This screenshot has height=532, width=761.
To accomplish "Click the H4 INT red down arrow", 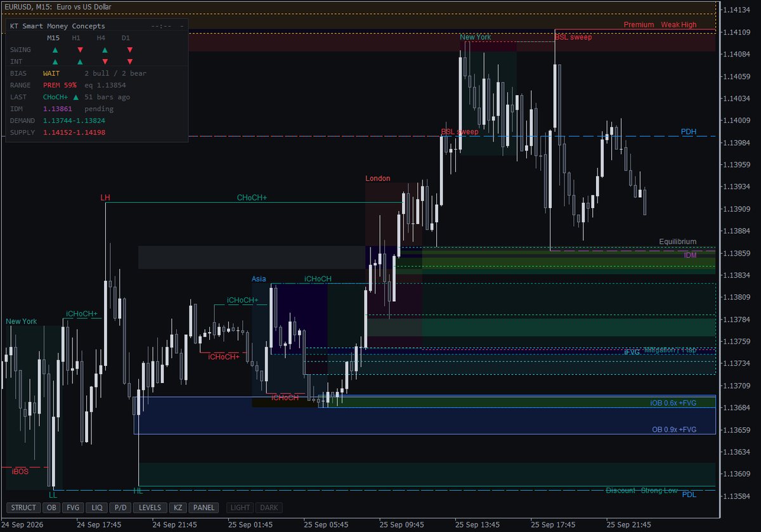I will point(105,62).
